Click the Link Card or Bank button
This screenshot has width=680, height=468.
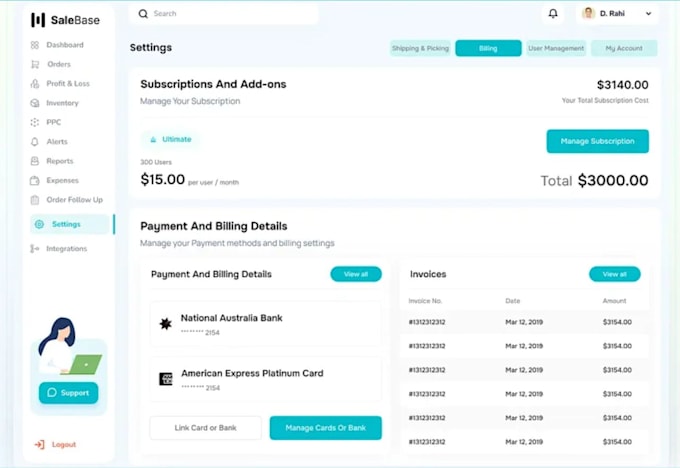click(206, 428)
